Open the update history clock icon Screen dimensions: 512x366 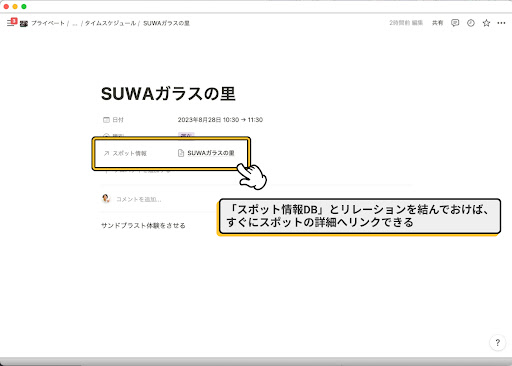(471, 23)
